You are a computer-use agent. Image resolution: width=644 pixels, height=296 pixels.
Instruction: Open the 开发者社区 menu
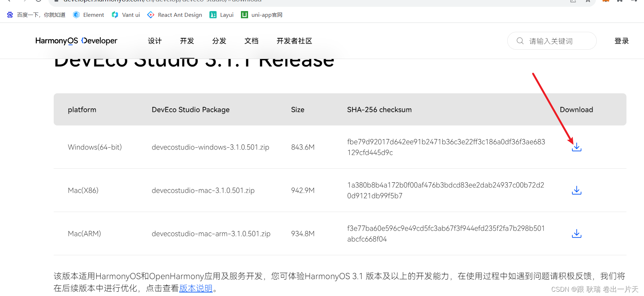[294, 41]
